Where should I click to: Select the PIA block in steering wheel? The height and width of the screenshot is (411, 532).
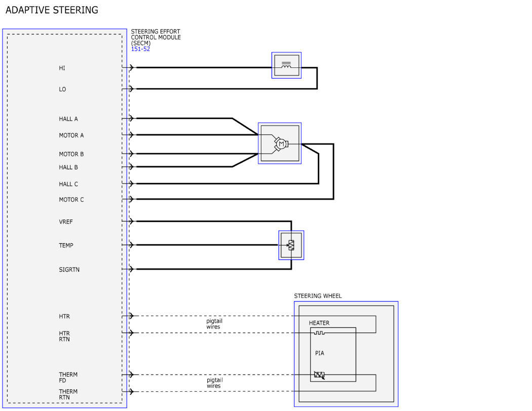333,354
